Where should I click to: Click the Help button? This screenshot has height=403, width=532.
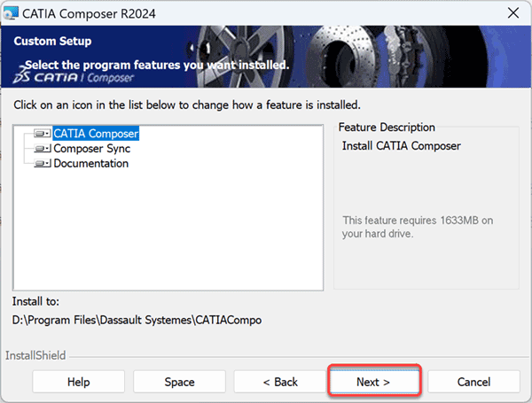[78, 382]
